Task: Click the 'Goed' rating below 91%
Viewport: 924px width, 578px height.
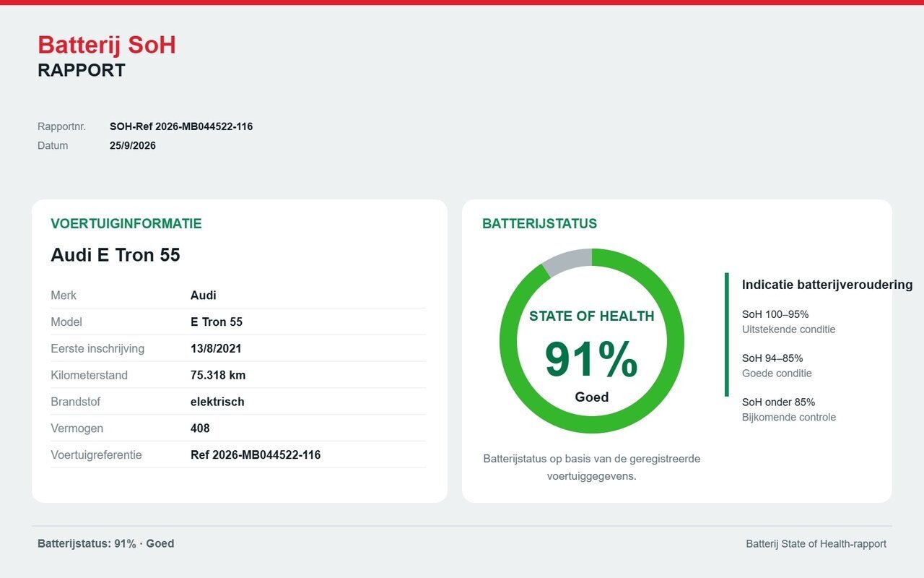Action: coord(592,397)
